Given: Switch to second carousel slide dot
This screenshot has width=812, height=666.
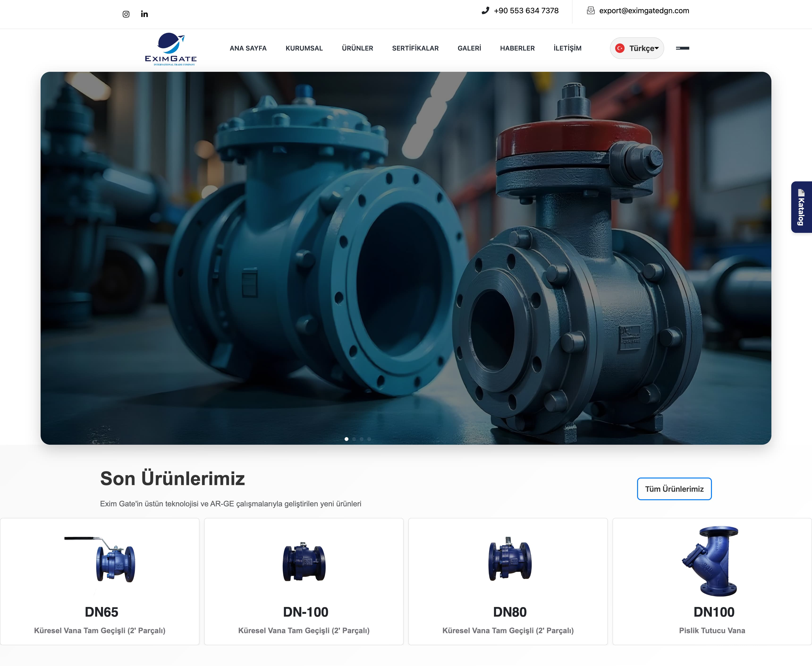Looking at the screenshot, I should [354, 439].
